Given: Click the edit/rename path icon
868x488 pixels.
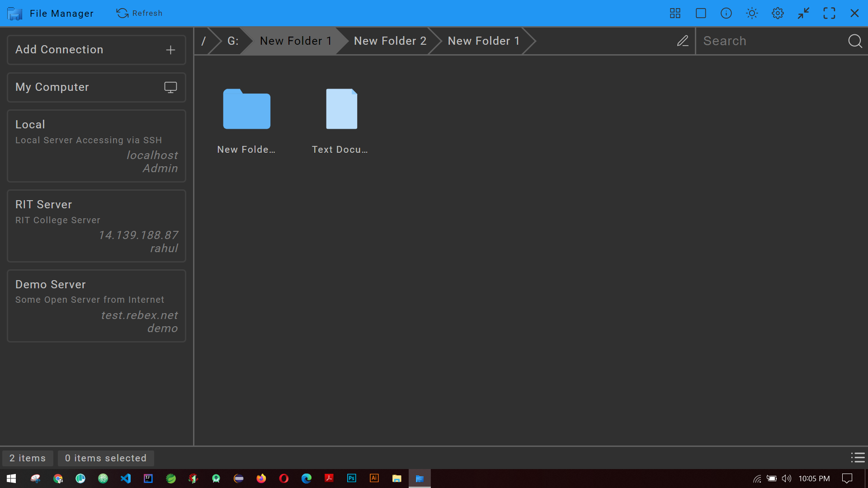Looking at the screenshot, I should (x=683, y=41).
